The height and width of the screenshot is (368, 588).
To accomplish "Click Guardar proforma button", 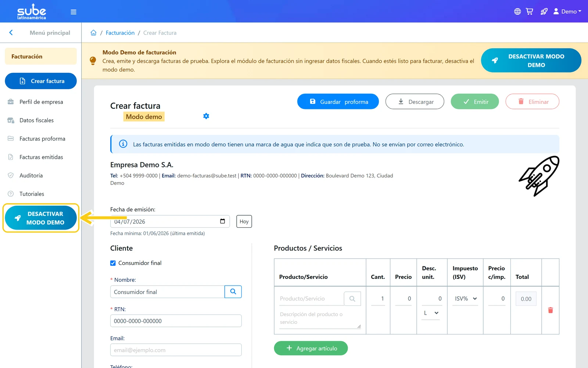I will point(338,102).
